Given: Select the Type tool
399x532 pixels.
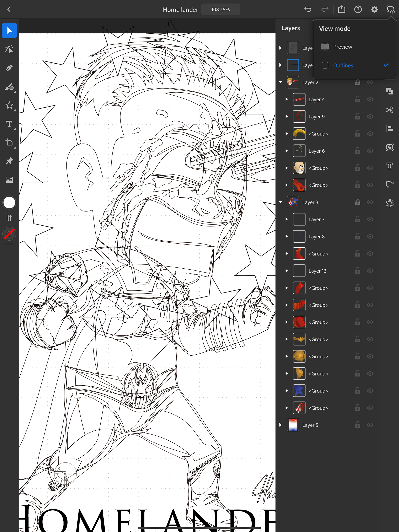Looking at the screenshot, I should (x=9, y=124).
